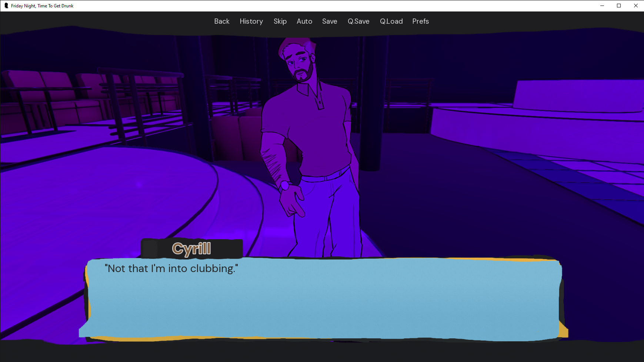The width and height of the screenshot is (644, 362).
Task: Go back with the Back button
Action: point(222,21)
